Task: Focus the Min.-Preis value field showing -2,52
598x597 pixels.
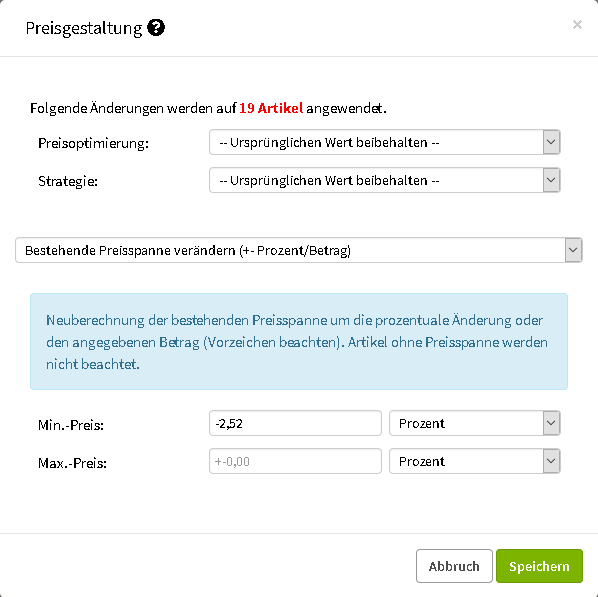Action: point(295,423)
